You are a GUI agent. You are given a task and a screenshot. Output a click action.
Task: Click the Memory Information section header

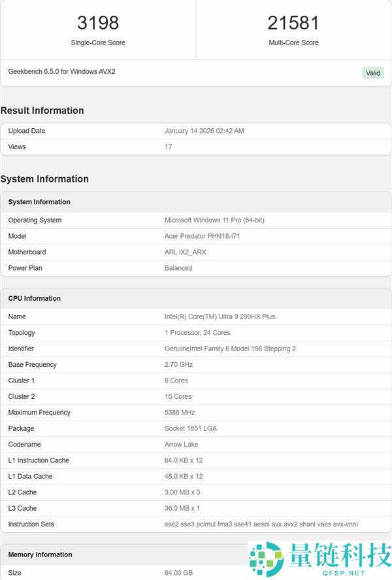(x=40, y=554)
